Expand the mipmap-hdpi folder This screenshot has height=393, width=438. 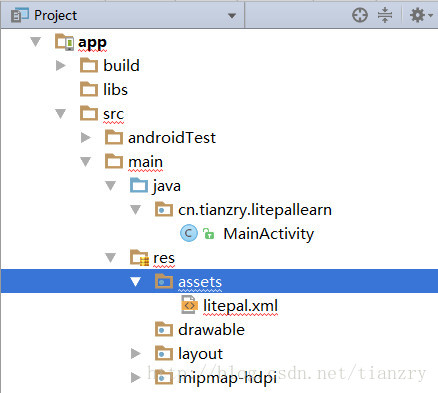point(135,377)
